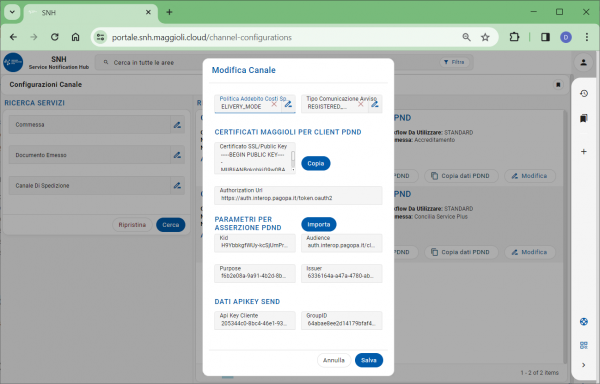Clear the REGISTERED value with red X
This screenshot has width=600, height=384.
coord(360,104)
